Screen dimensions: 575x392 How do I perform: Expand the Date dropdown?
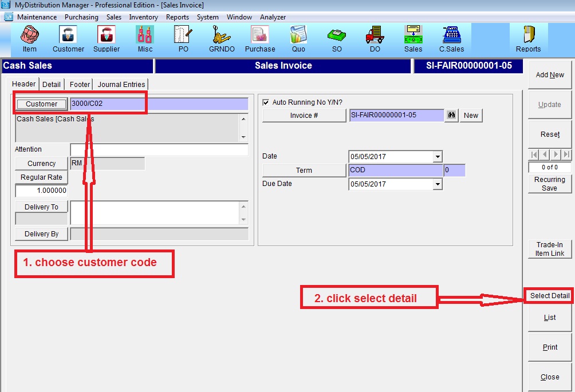pyautogui.click(x=438, y=157)
